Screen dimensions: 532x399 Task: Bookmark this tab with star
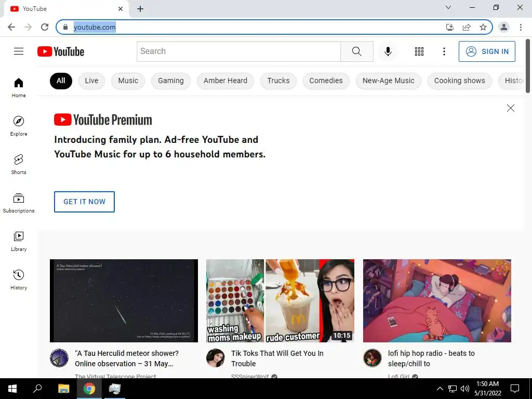coord(483,27)
